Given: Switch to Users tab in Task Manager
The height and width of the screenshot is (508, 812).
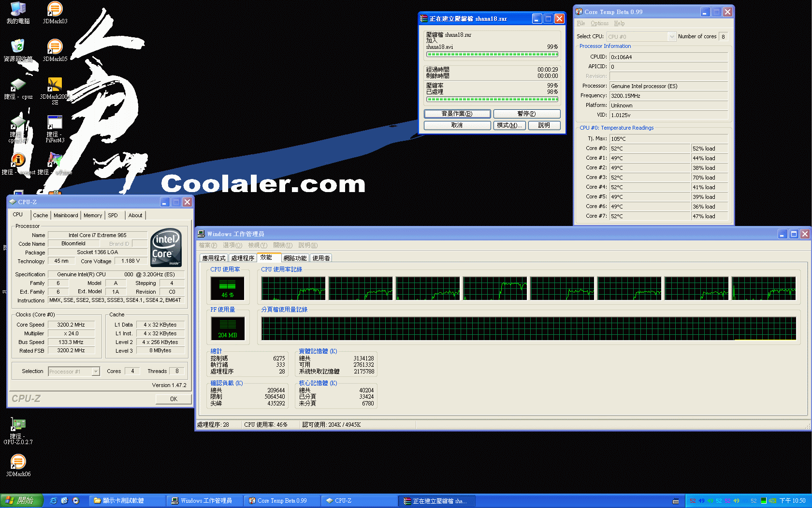Looking at the screenshot, I should [x=321, y=258].
